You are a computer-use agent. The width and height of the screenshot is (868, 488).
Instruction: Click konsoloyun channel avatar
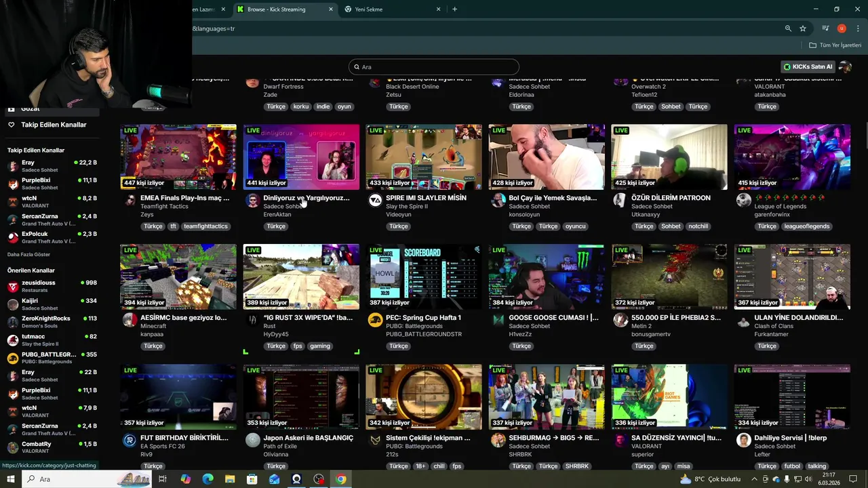pyautogui.click(x=498, y=201)
